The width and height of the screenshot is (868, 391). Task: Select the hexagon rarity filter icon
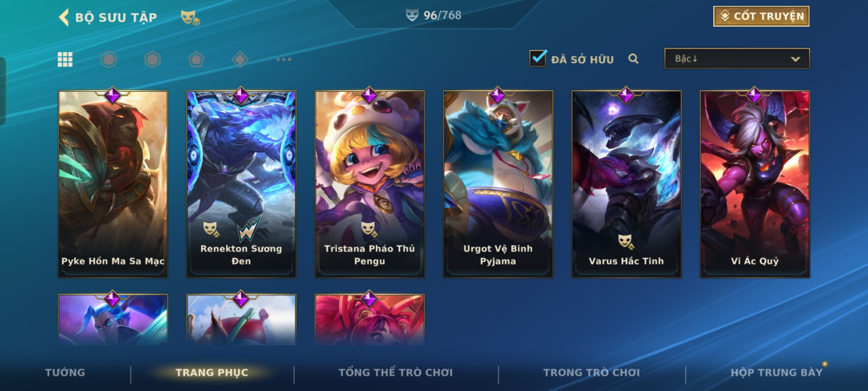(x=152, y=59)
